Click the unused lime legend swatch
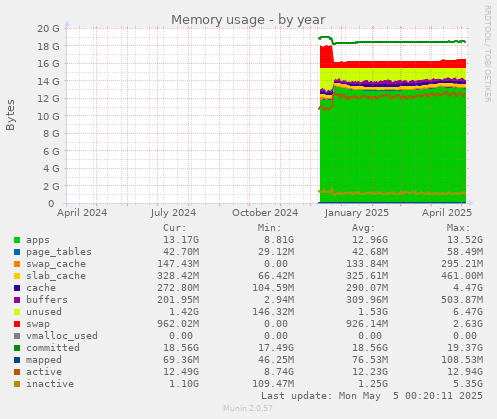 [x=17, y=312]
